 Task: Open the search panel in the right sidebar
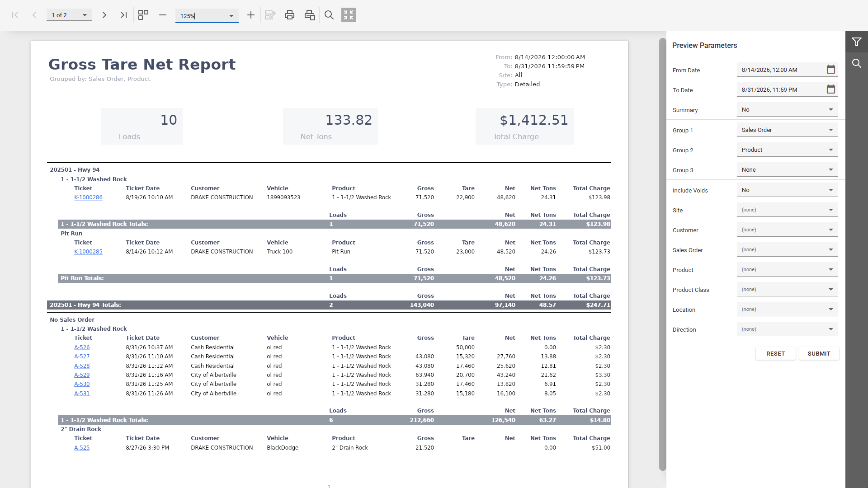[857, 63]
